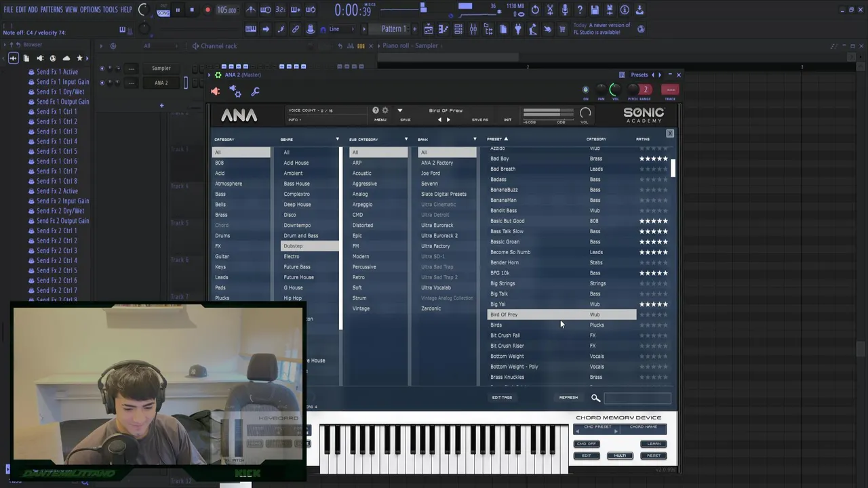The image size is (868, 488).
Task: Adjust the ANA 2 channel VOL knob
Action: click(x=615, y=89)
